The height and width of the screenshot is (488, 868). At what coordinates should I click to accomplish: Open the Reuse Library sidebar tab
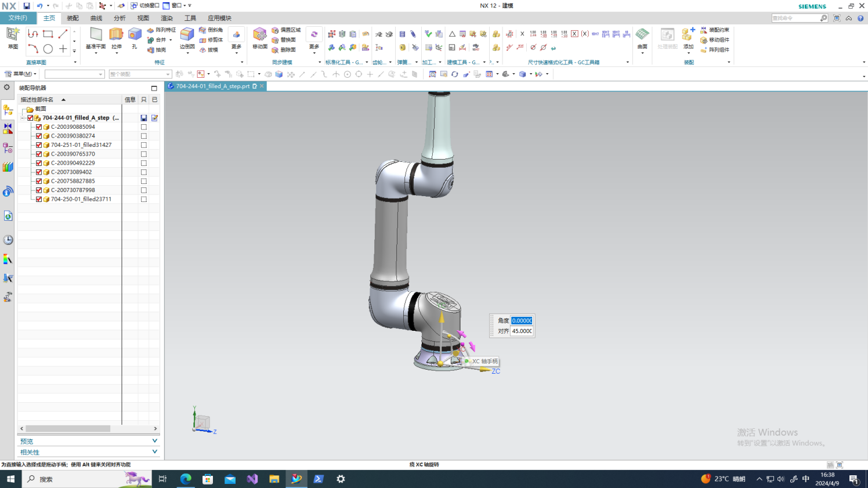[8, 167]
